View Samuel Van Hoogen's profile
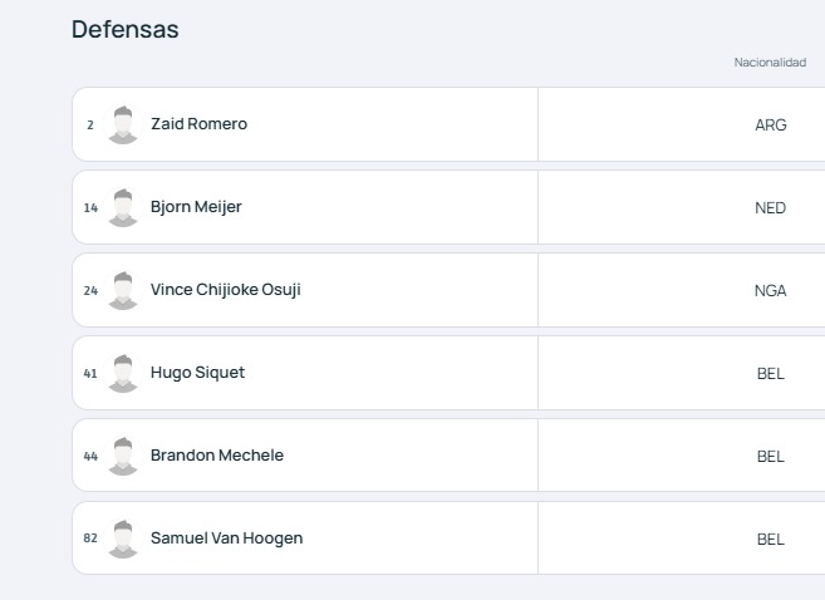825x600 pixels. tap(226, 538)
